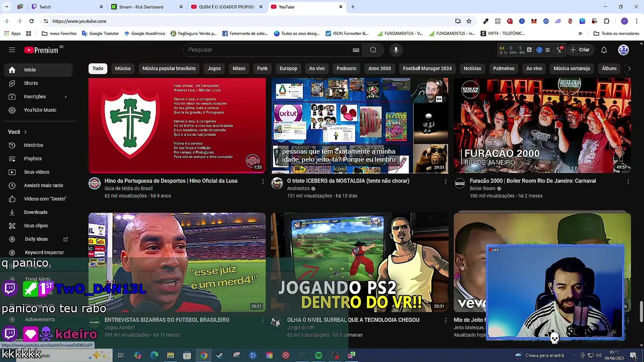Reload the page
Screen dimensions: 644x362
point(31,21)
